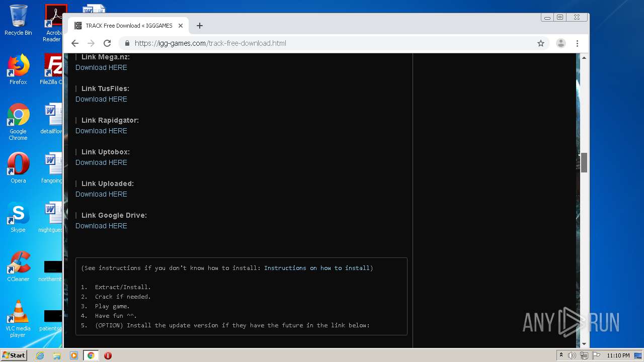The image size is (644, 362).
Task: Open a new tab with plus button
Action: pyautogui.click(x=200, y=26)
